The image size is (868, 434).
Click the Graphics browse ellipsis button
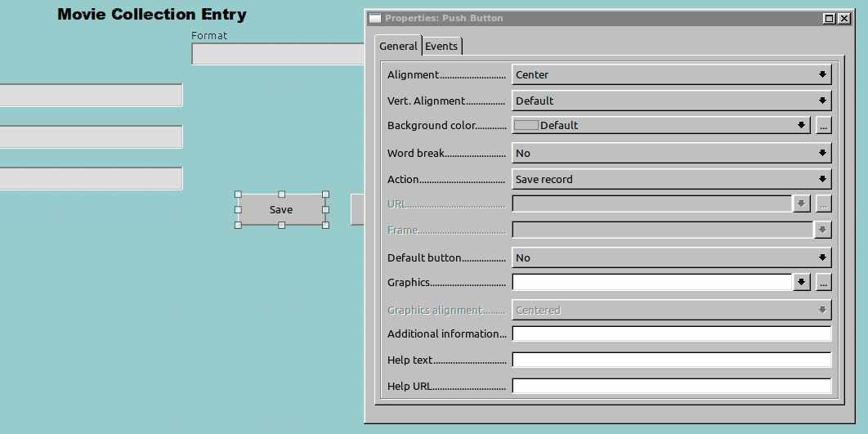point(823,282)
